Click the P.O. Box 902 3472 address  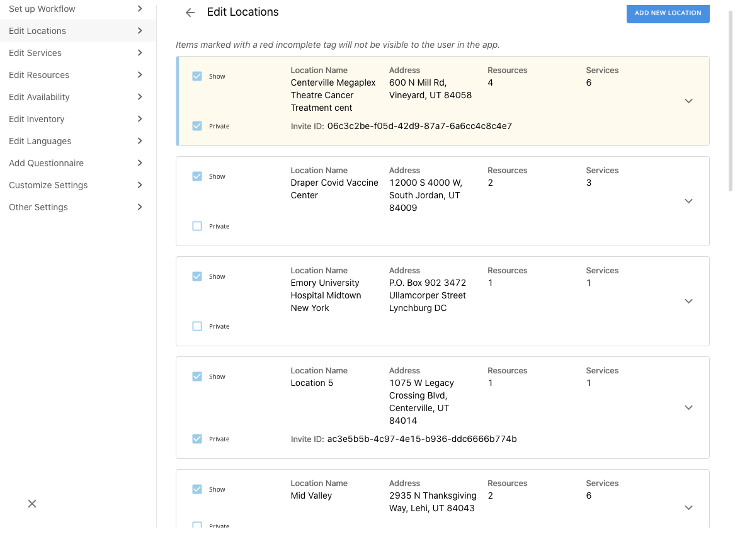click(428, 295)
